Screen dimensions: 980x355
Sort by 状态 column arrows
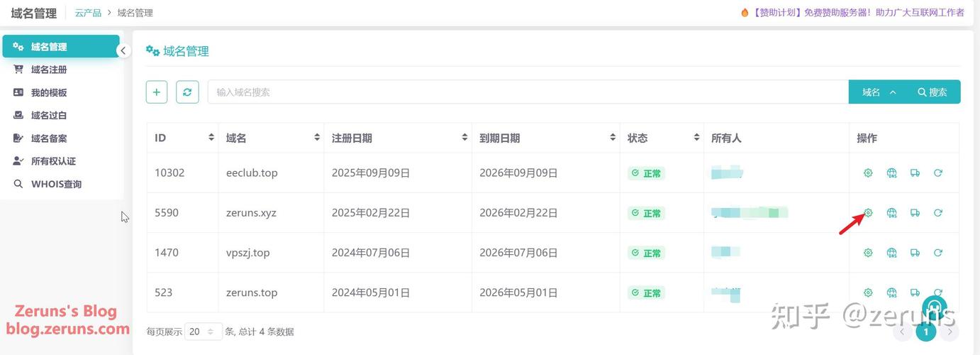(x=696, y=137)
